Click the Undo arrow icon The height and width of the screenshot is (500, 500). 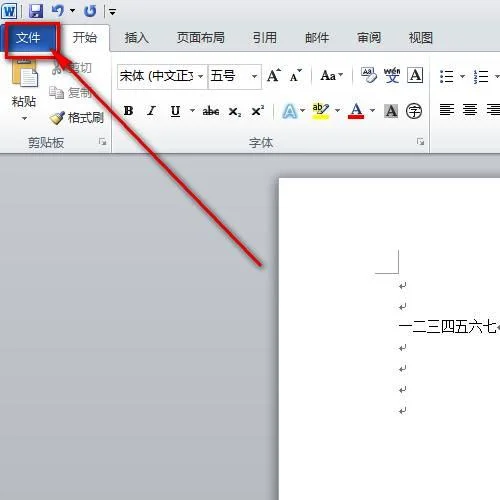click(x=58, y=11)
